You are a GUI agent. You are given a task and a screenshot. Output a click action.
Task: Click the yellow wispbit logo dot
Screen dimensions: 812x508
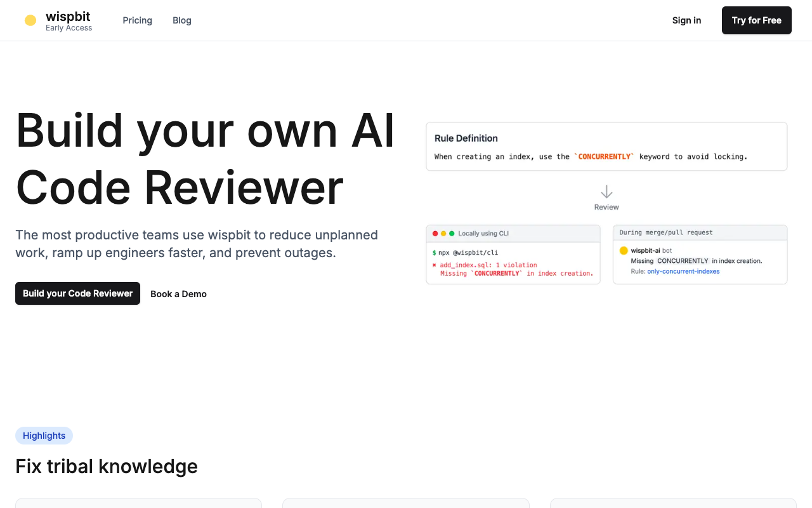(x=30, y=20)
